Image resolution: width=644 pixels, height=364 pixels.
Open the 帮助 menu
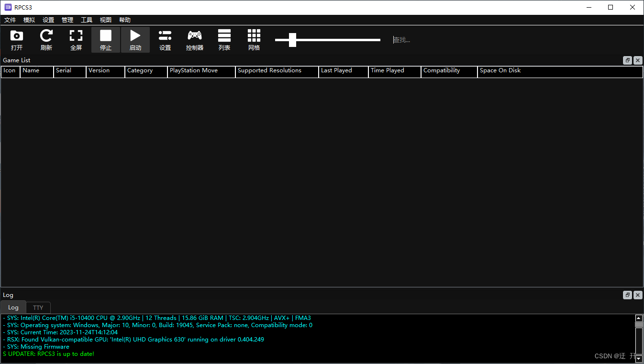[x=125, y=20]
